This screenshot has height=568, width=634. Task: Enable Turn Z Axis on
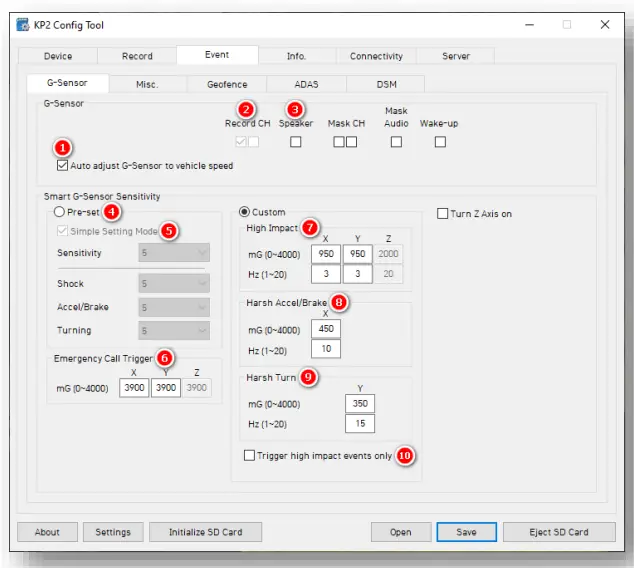(x=442, y=213)
